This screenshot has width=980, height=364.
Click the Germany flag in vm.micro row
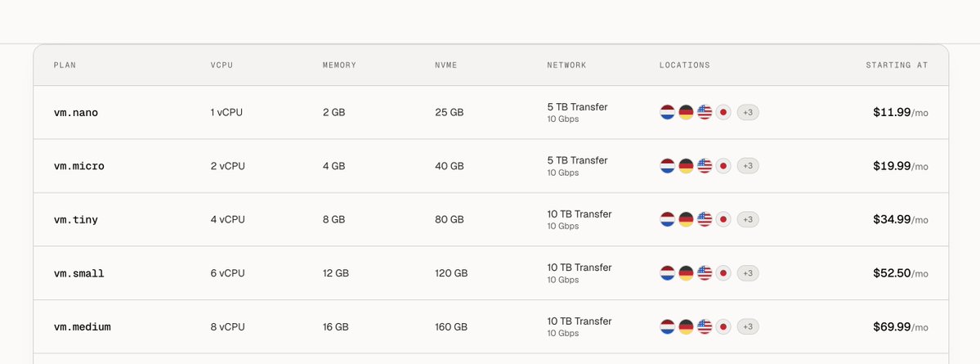point(687,166)
